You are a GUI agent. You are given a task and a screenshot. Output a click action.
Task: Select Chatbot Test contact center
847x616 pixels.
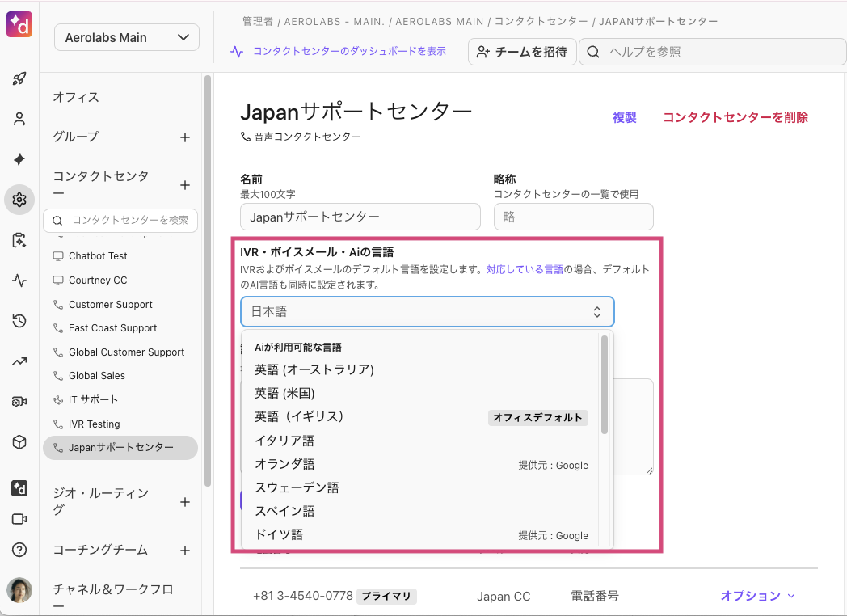[98, 256]
